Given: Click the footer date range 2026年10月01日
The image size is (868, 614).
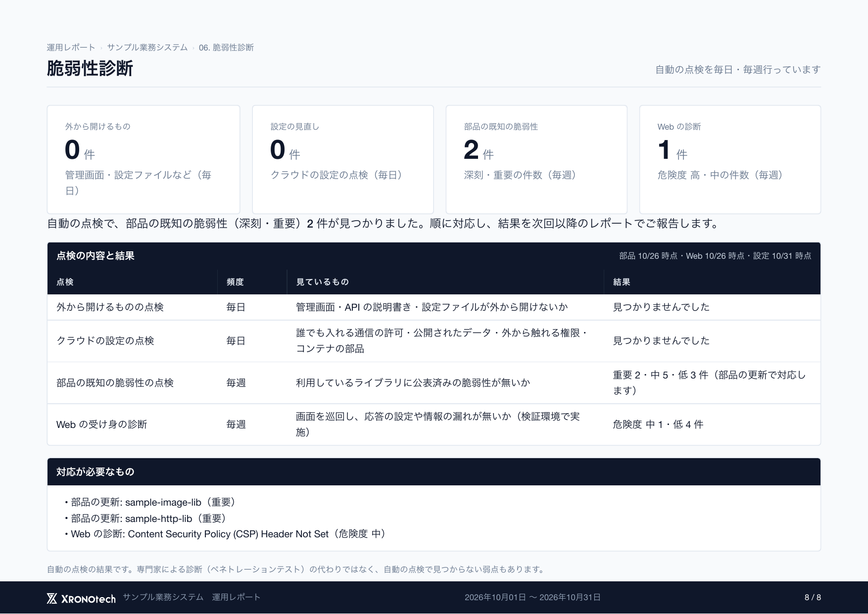Looking at the screenshot, I should (532, 598).
